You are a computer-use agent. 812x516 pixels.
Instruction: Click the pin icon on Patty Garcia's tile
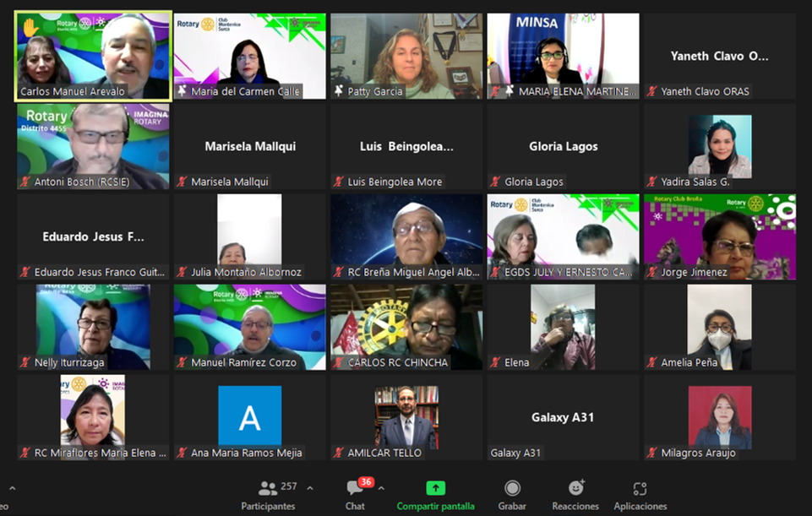[338, 91]
